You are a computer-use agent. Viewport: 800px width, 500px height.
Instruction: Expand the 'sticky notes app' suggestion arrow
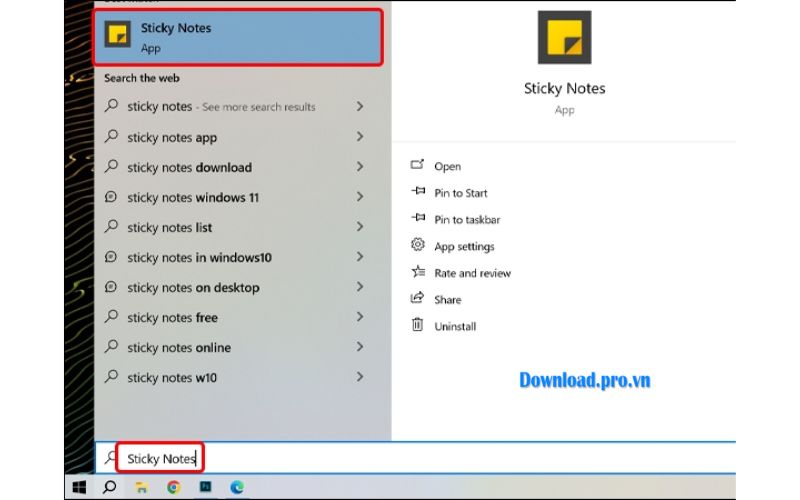pyautogui.click(x=359, y=137)
